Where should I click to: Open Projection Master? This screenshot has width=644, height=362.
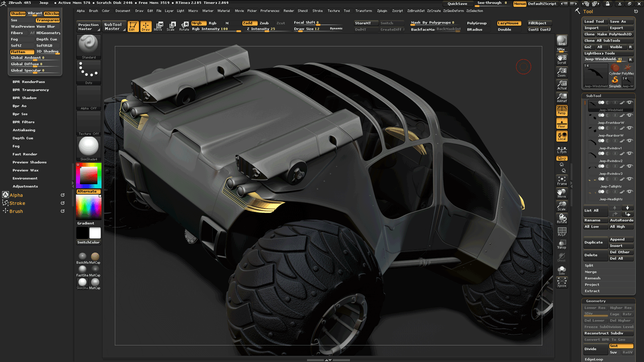pyautogui.click(x=88, y=26)
